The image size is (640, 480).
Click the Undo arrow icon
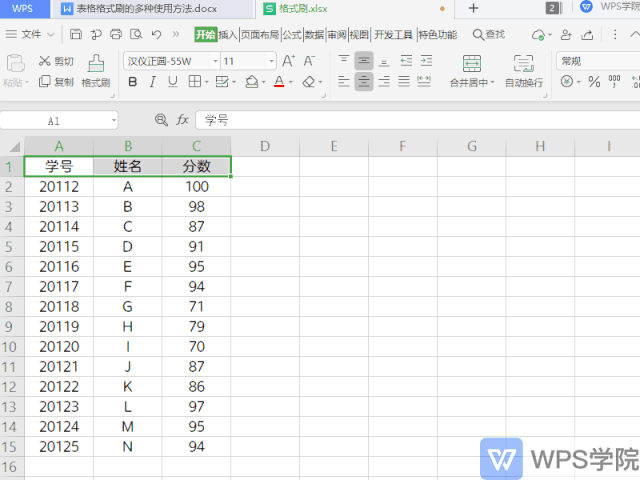click(x=156, y=34)
